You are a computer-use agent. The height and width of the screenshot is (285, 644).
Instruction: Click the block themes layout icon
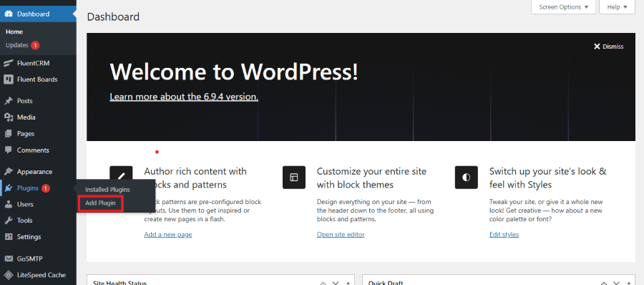coord(294,178)
